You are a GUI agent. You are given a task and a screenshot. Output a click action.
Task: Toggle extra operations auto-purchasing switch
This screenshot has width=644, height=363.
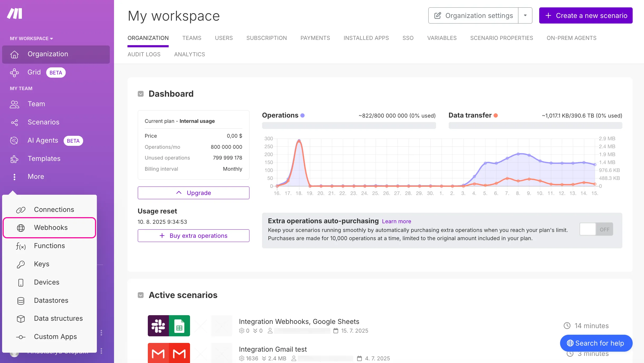tap(596, 229)
